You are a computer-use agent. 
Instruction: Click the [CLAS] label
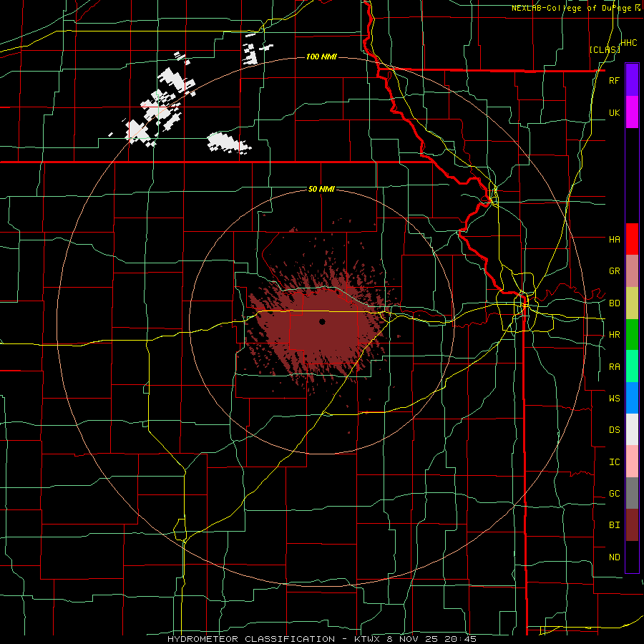pos(605,49)
